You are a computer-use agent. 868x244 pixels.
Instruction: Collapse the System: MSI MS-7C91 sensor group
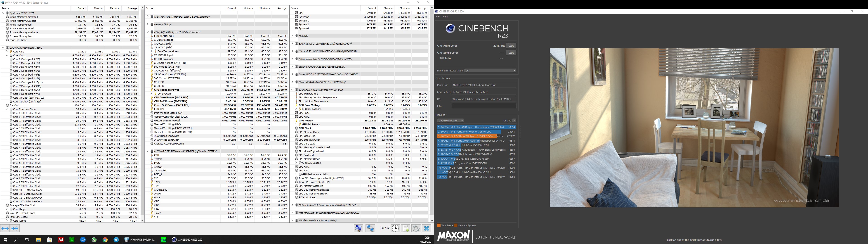pyautogui.click(x=3, y=13)
